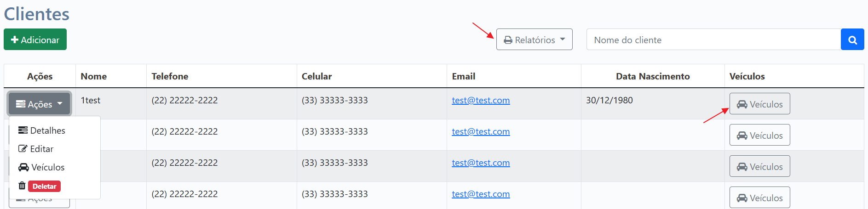
Task: Click the plus icon on Adicionar button
Action: 15,40
